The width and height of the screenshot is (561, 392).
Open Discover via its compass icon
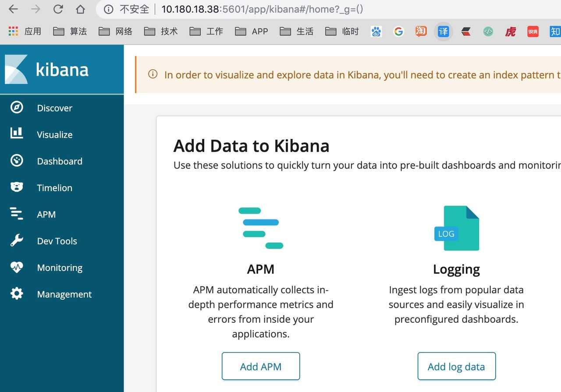tap(17, 108)
